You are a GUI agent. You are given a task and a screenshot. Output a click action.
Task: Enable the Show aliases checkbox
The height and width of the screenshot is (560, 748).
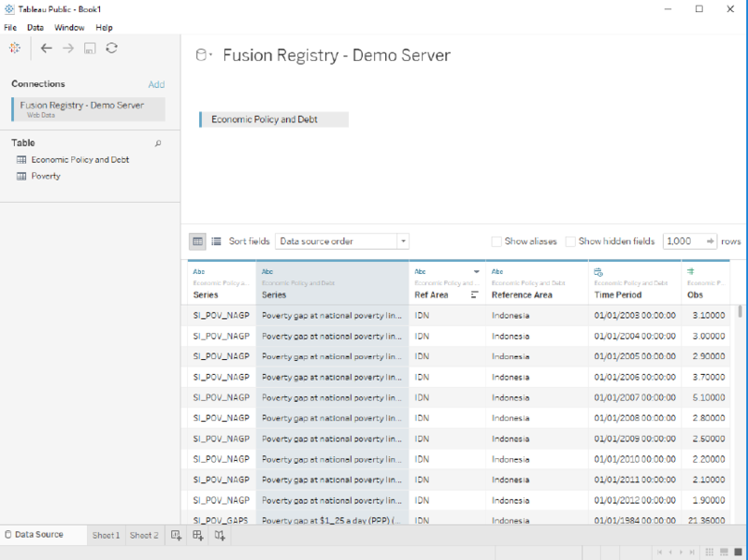point(496,240)
